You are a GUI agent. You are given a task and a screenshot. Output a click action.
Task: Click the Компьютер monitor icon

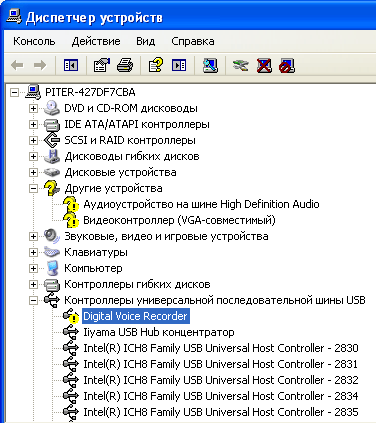52,268
